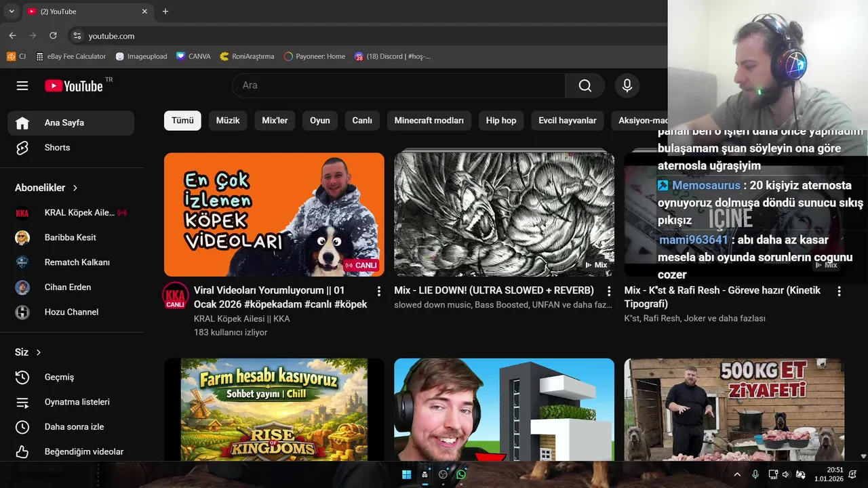This screenshot has width=868, height=488.
Task: Open KRAL Köpek Ailesi subscription channel
Action: click(x=71, y=213)
